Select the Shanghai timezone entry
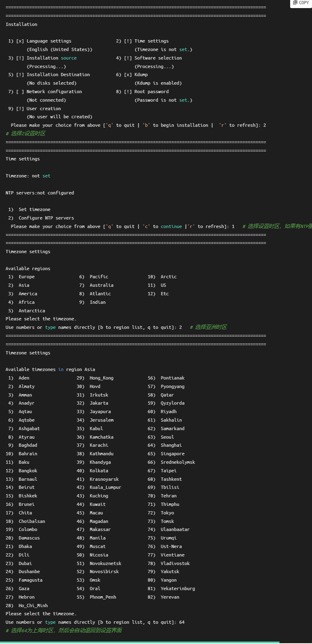 tap(171, 445)
